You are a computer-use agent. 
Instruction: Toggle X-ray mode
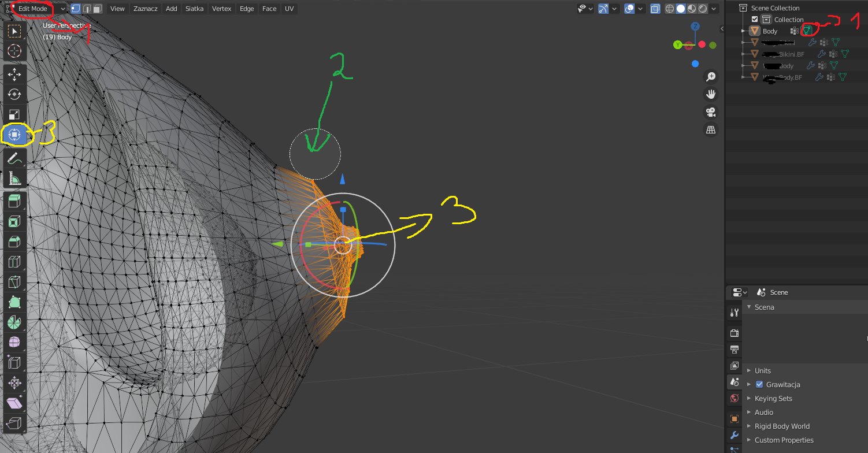tap(655, 9)
